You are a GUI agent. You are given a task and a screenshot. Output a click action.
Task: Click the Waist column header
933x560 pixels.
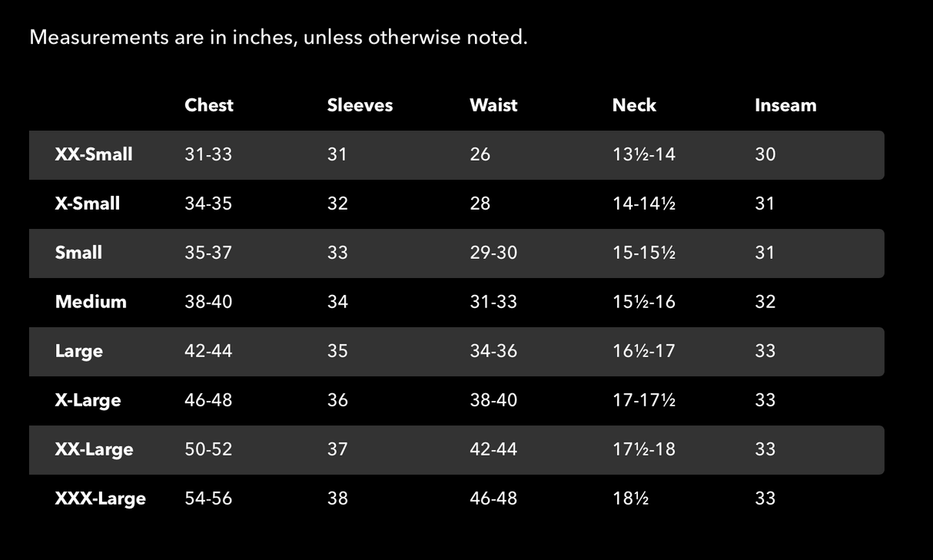pos(493,105)
